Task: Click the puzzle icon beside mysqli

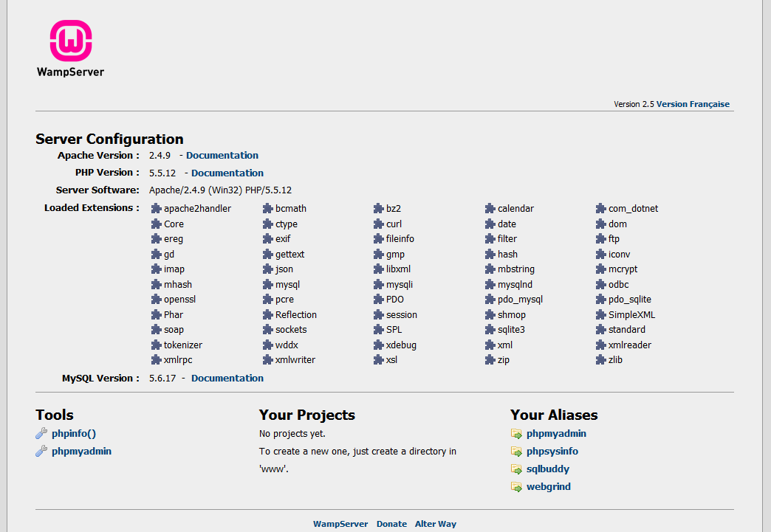Action: (x=379, y=284)
